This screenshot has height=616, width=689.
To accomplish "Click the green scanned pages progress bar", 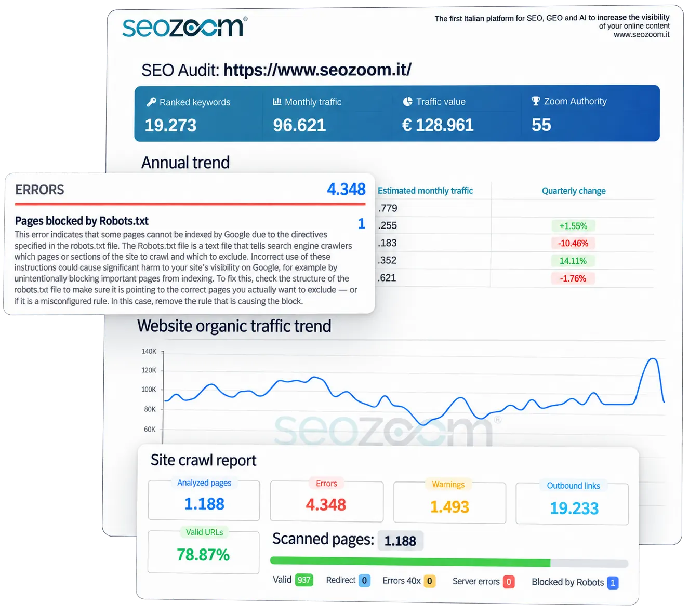I will [410, 562].
